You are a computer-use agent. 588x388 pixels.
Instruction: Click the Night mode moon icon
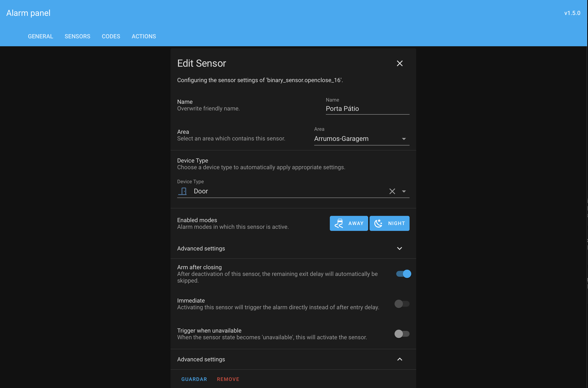coord(378,223)
